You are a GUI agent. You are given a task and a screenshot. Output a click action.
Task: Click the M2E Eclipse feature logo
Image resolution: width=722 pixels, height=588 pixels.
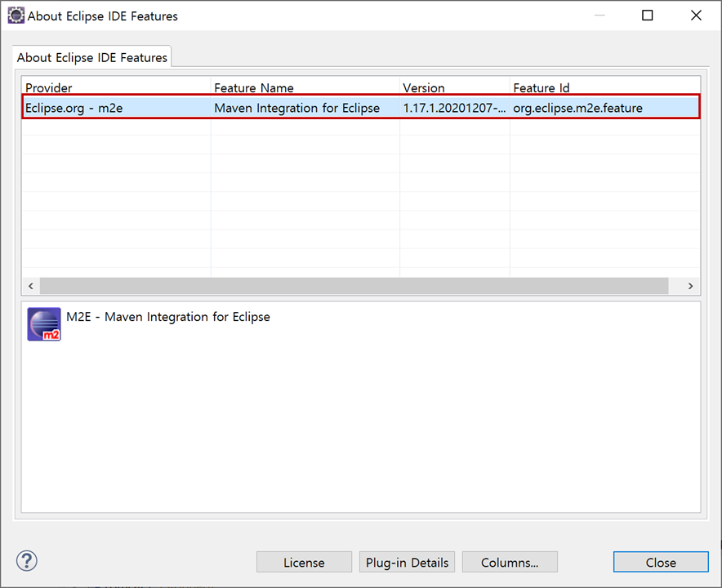coord(44,324)
